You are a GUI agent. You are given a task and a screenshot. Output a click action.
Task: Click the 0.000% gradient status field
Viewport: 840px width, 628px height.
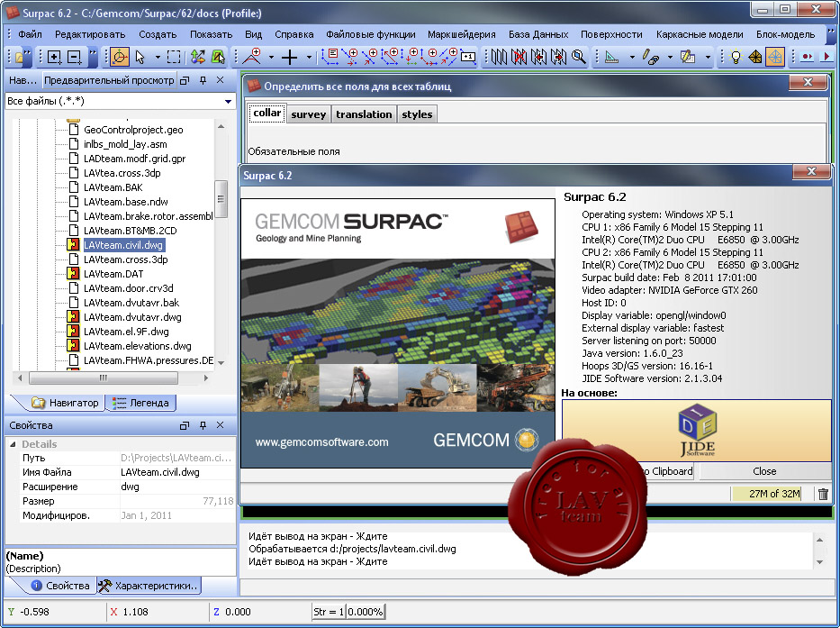pos(366,612)
